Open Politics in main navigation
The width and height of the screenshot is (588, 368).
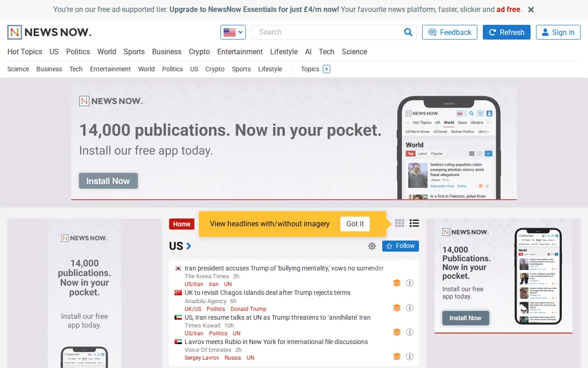[78, 52]
